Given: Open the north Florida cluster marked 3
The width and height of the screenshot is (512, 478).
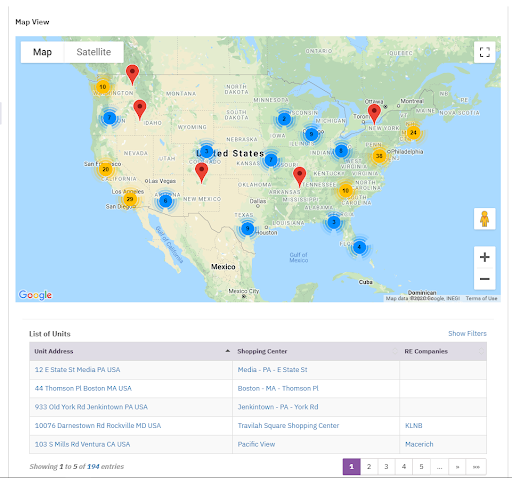Looking at the screenshot, I should coord(334,222).
